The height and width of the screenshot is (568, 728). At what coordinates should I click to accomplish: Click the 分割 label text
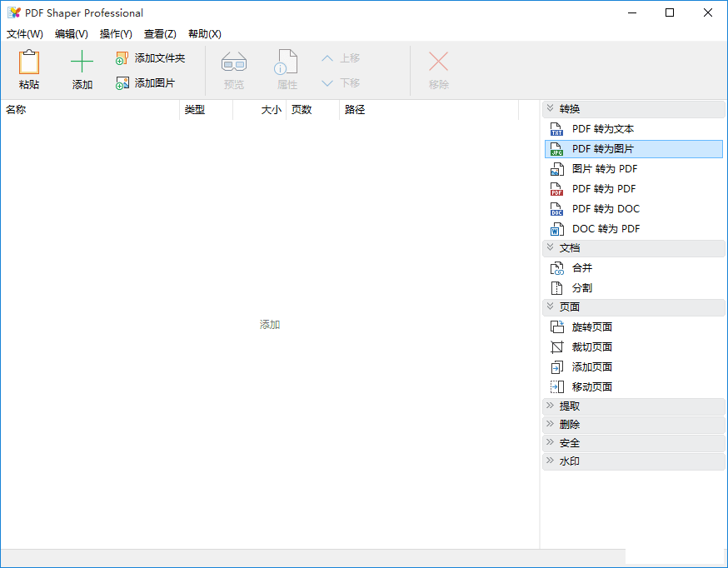click(x=582, y=288)
